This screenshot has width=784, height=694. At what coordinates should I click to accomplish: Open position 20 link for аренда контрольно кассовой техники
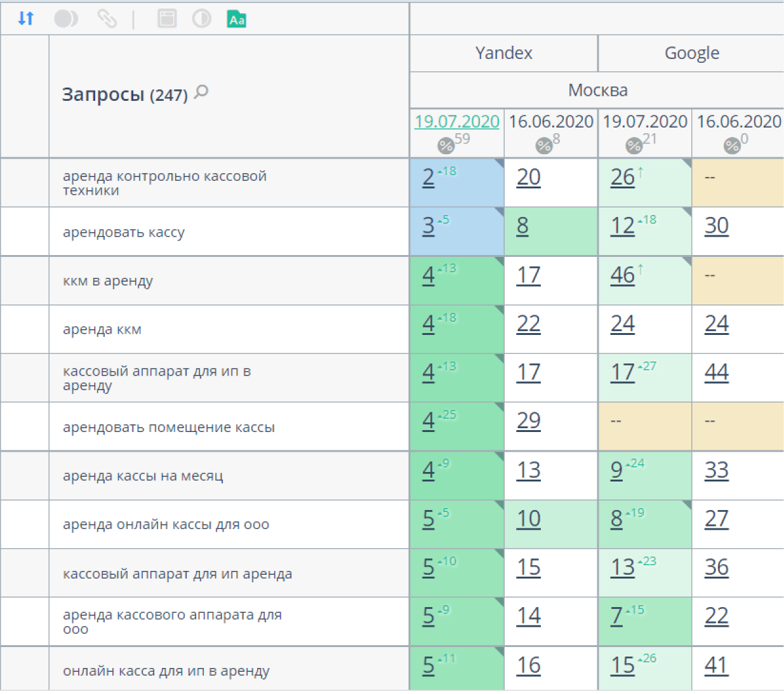coord(528,177)
